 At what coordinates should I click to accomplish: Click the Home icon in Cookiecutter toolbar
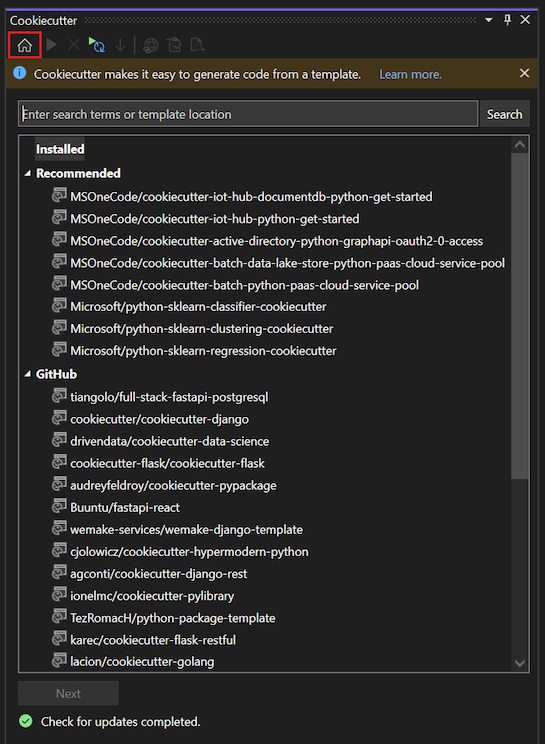[x=25, y=46]
